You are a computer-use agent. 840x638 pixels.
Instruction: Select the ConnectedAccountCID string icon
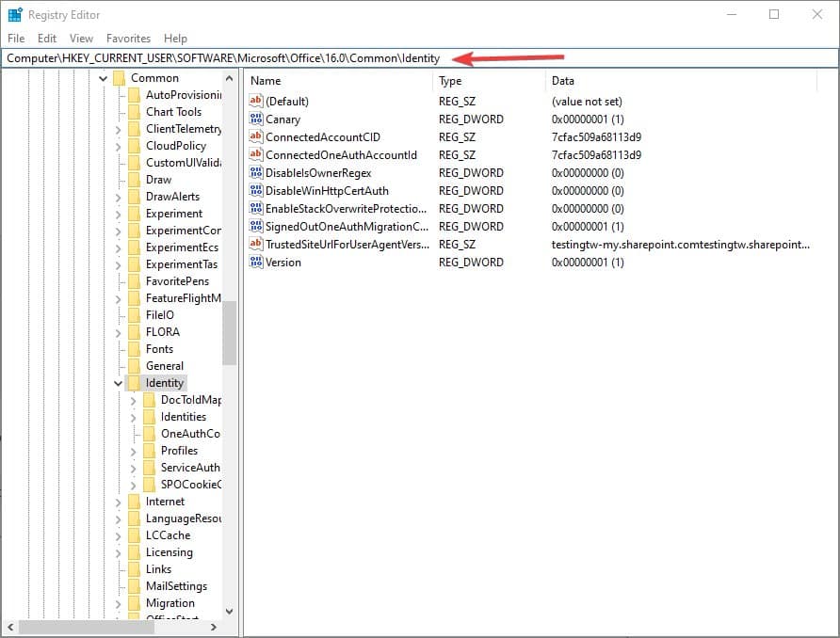pos(256,136)
